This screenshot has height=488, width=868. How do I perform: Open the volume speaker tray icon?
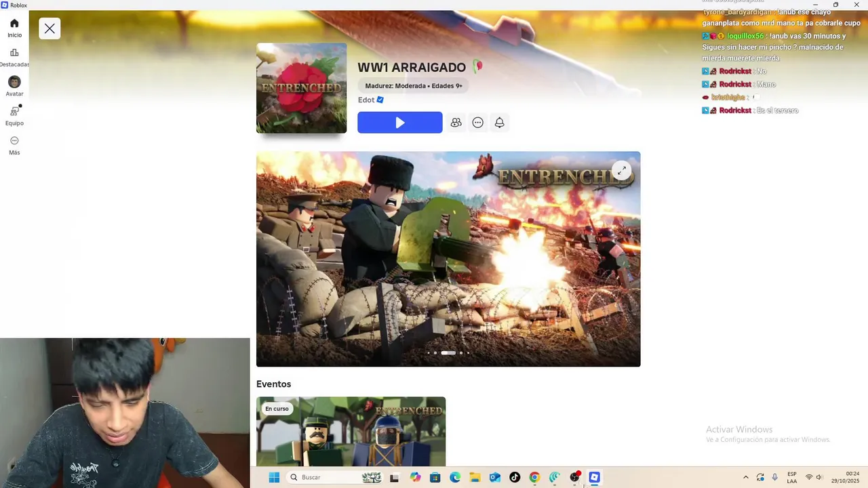819,477
